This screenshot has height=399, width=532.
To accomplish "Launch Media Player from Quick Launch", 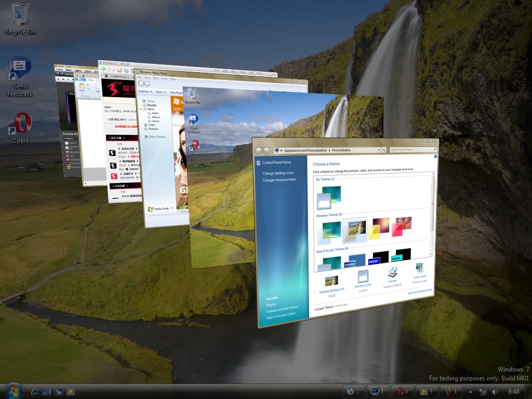I will 71,391.
